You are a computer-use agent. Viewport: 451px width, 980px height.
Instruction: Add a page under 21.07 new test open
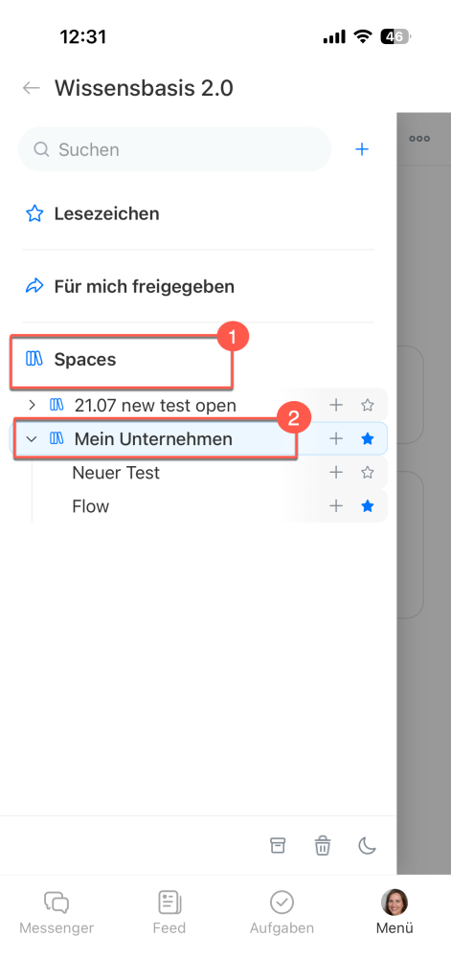336,405
